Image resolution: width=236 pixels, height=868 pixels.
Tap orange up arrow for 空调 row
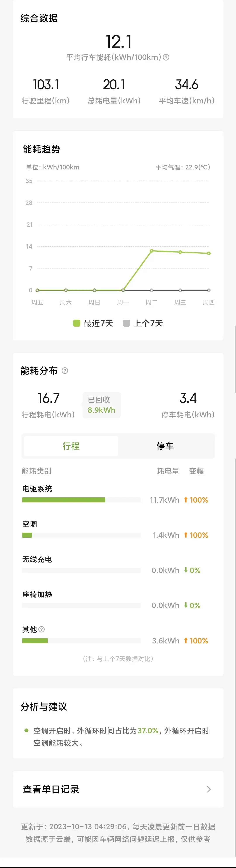(x=186, y=535)
